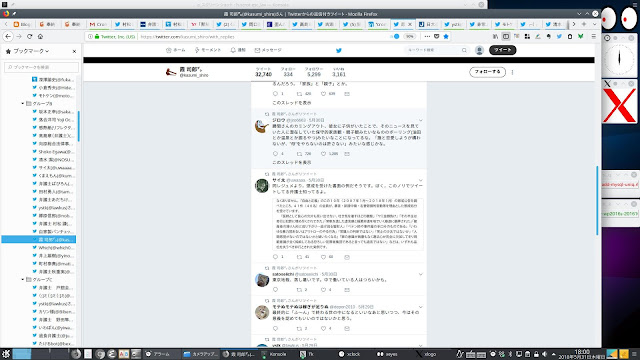
Task: Click the 90% zoom level indicator
Action: click(x=409, y=36)
